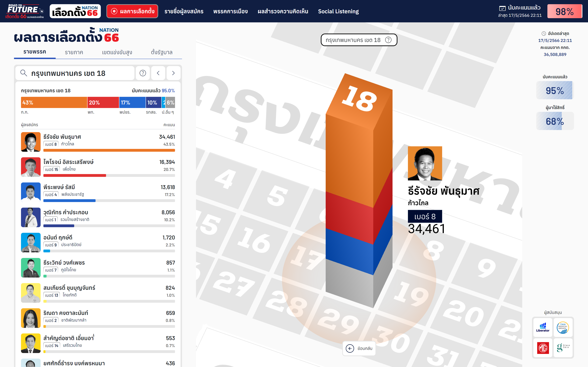This screenshot has height=367, width=588.
Task: Click the ผลการเลือกตั้ง nav button
Action: (x=132, y=11)
